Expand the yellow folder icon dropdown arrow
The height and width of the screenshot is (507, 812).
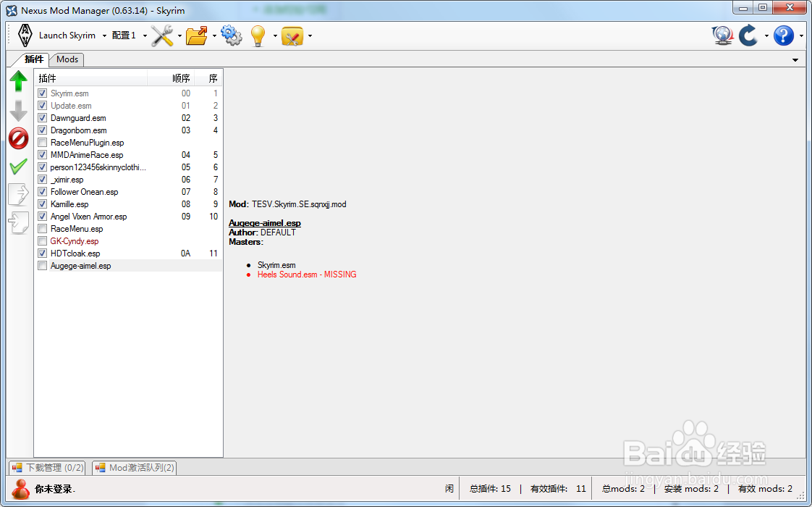click(310, 35)
